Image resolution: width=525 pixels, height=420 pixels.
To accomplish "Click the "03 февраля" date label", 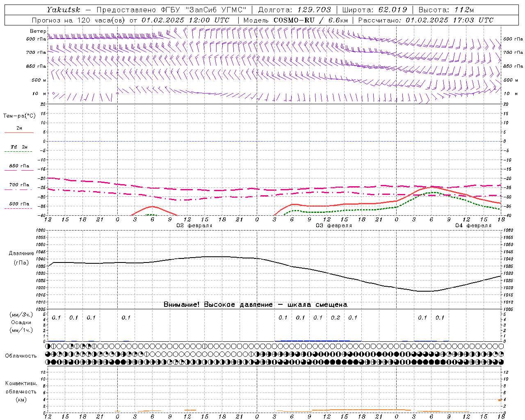I will point(334,226).
